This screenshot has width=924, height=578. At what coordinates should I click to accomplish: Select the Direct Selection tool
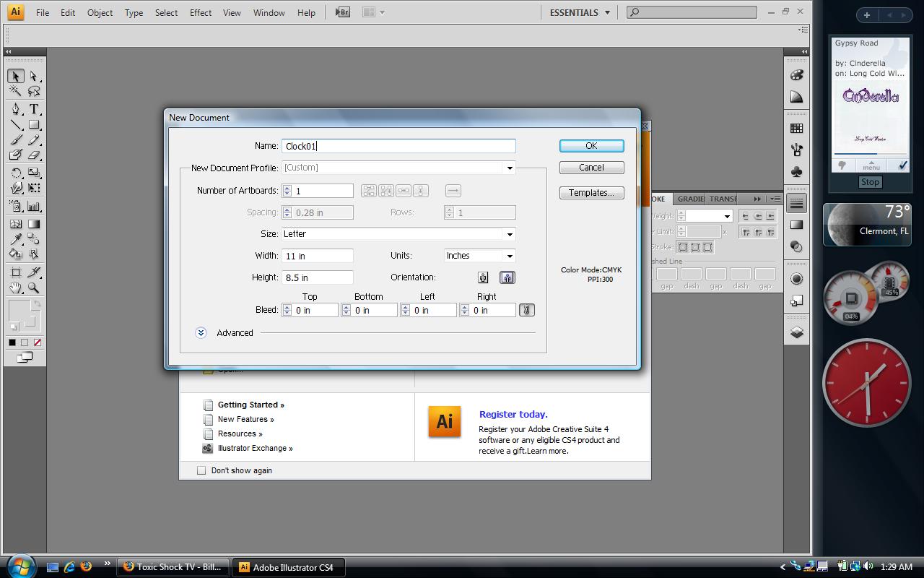click(x=34, y=76)
